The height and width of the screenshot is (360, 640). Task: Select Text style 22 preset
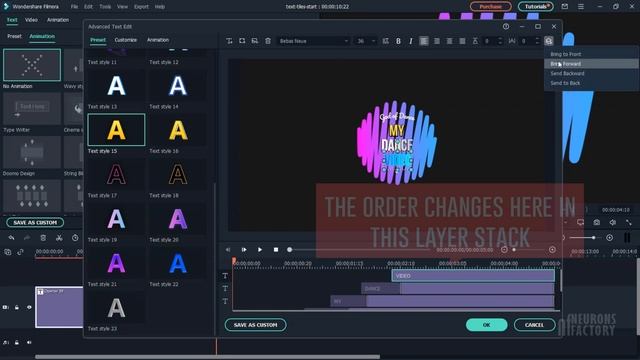tap(178, 263)
